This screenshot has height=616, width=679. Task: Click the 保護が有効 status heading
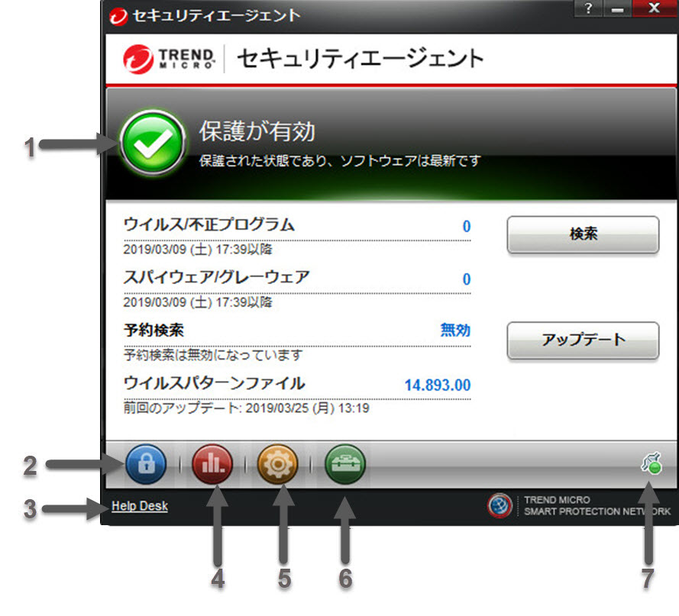tap(257, 132)
